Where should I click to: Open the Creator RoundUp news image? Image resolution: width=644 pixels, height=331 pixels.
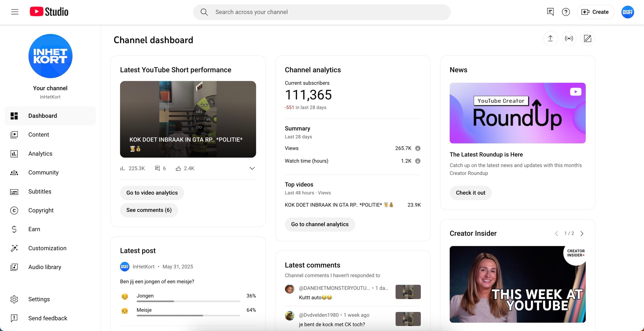(517, 113)
